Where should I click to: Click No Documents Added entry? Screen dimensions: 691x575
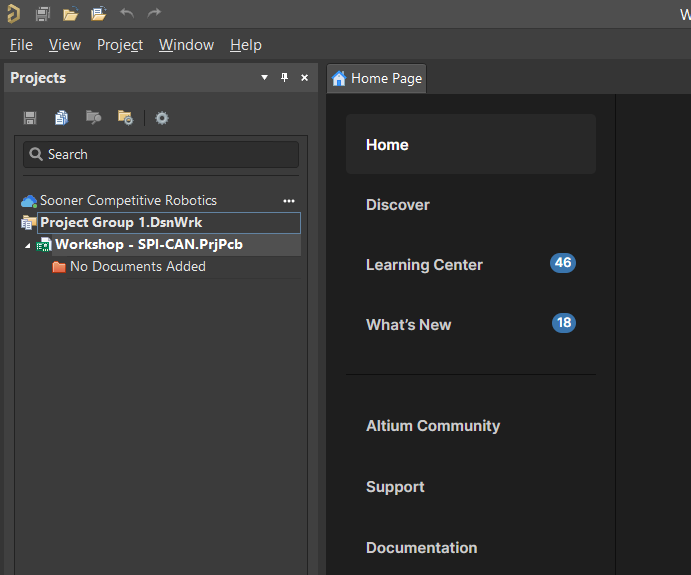(138, 267)
